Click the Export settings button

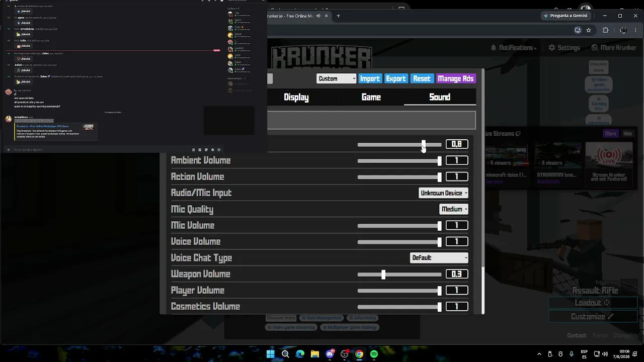pyautogui.click(x=396, y=78)
